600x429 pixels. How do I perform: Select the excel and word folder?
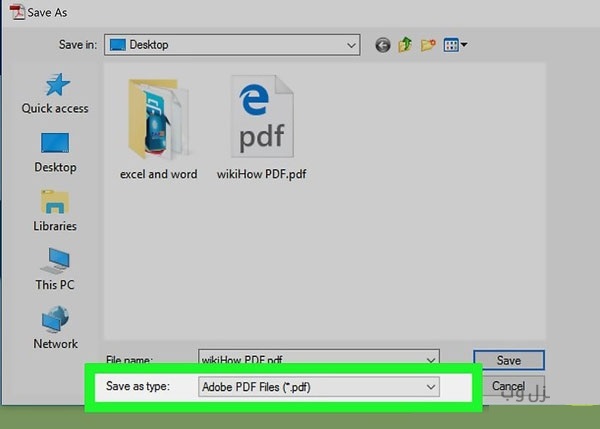point(158,125)
